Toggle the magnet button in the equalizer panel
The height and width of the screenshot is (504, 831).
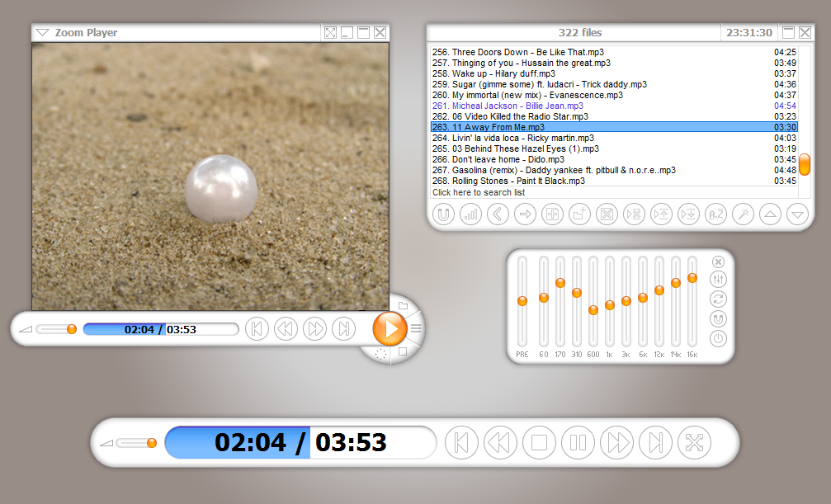pos(718,318)
